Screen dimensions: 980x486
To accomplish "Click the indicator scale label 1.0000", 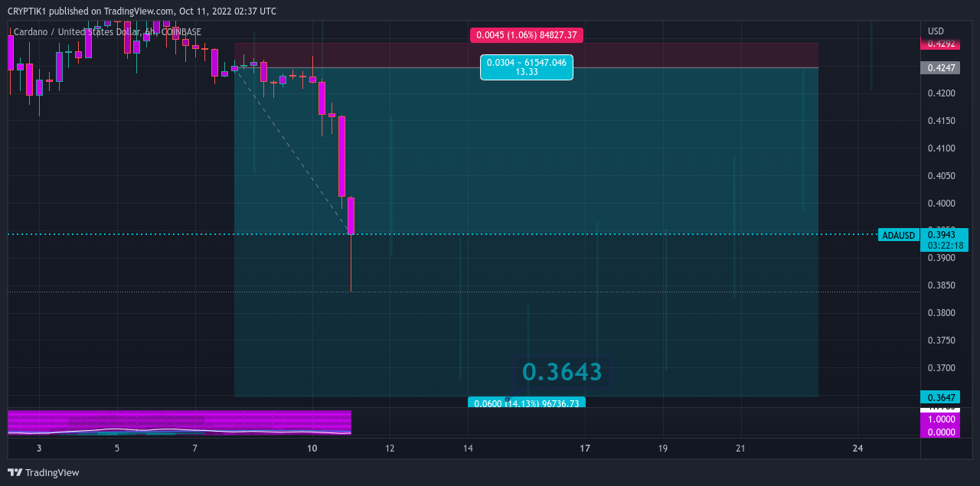I will 940,419.
